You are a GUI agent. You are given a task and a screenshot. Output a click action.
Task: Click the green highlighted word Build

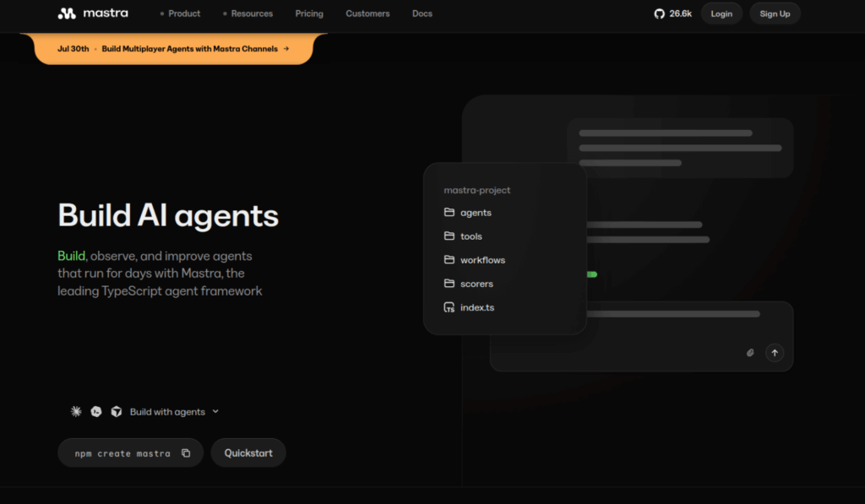point(71,256)
